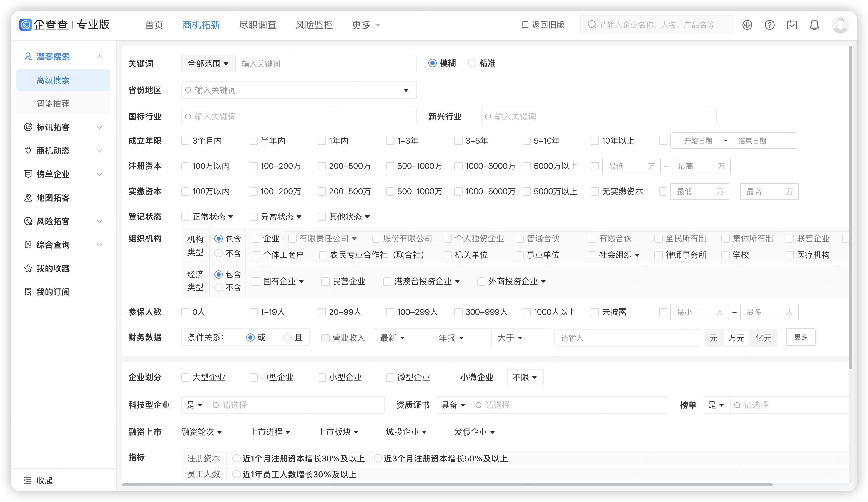Open the calendar check-in icon
The height and width of the screenshot is (502, 868).
[792, 25]
